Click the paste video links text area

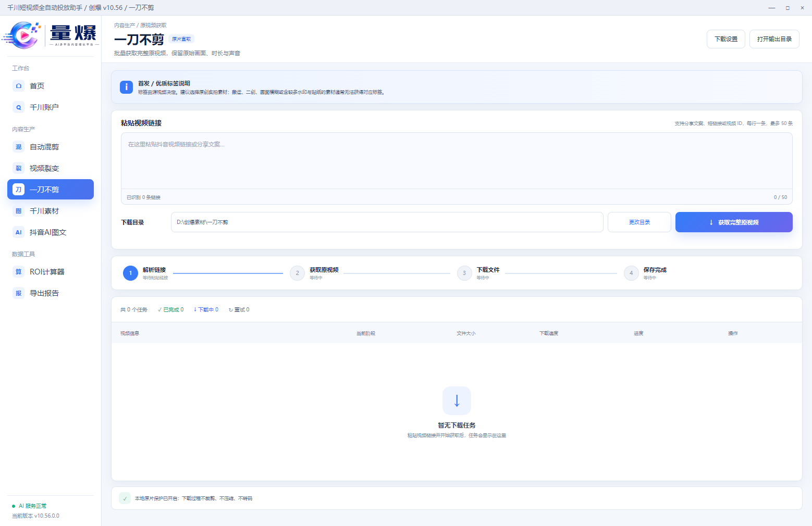457,161
